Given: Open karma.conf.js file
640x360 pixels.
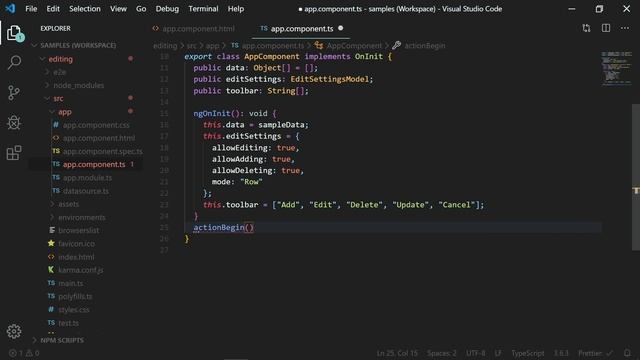Looking at the screenshot, I should tap(80, 270).
